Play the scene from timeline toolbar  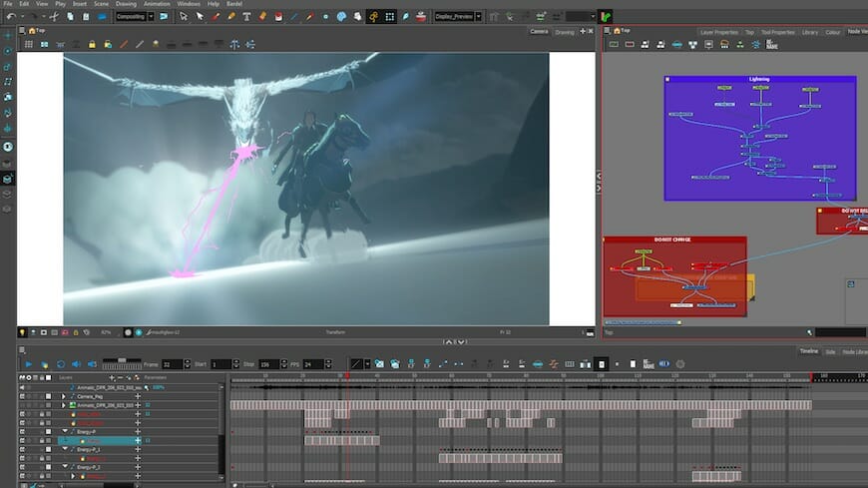pyautogui.click(x=28, y=364)
